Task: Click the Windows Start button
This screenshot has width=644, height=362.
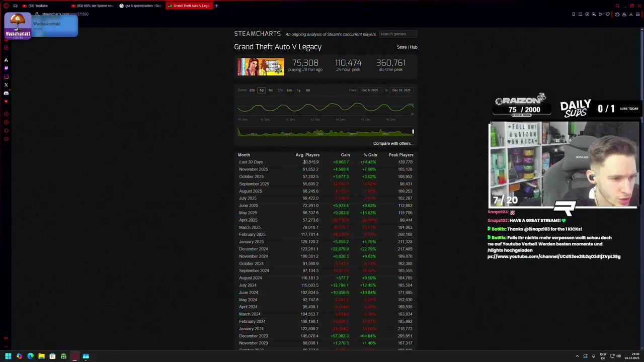Action: pos(8,356)
